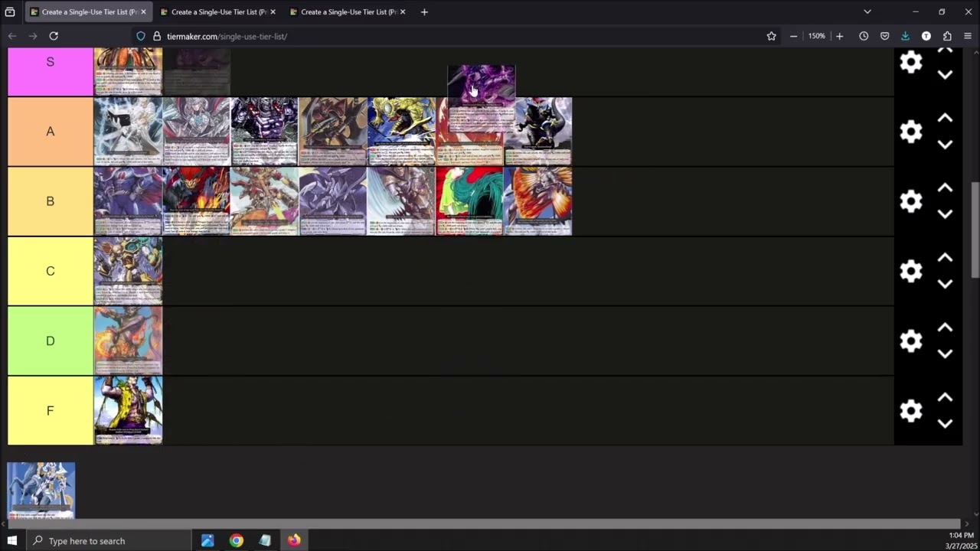Select the green-haired card in B tier
Viewport: 980px width, 551px height.
(x=469, y=201)
